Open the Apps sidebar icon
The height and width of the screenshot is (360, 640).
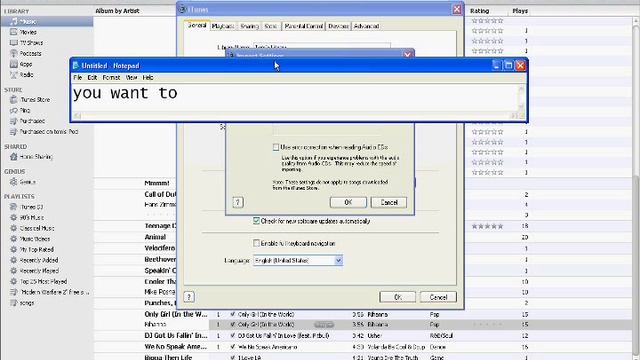[14, 64]
